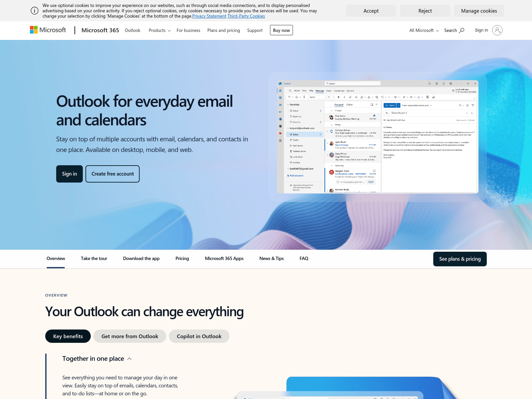Open the For business menu item
Image resolution: width=532 pixels, height=399 pixels.
188,30
